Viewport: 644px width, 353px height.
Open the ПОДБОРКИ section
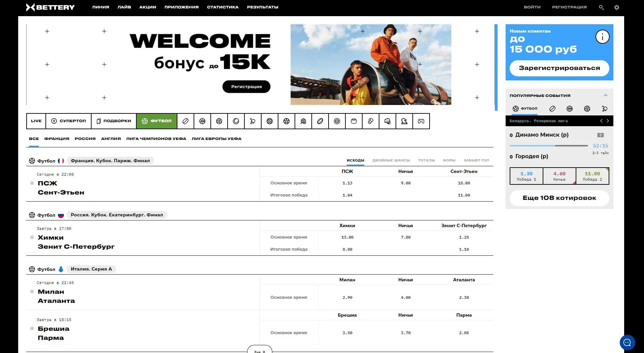(114, 121)
